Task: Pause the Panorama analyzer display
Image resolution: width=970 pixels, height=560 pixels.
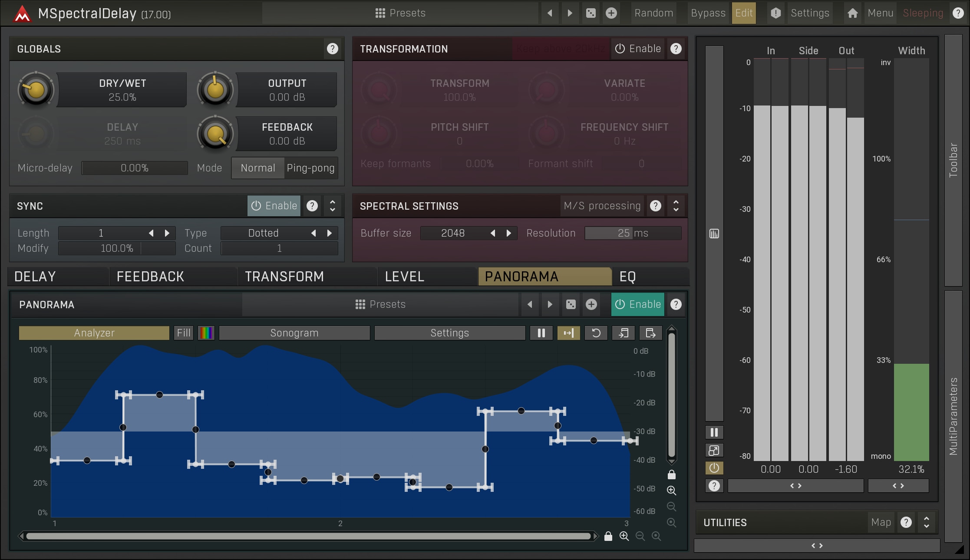Action: click(541, 333)
